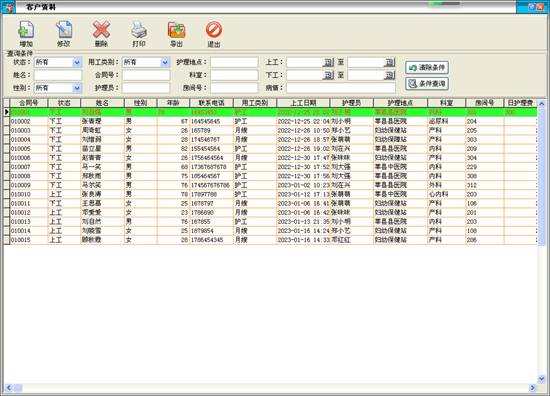
Task: Click the 清除条件 (clear conditions) button
Action: coord(427,67)
